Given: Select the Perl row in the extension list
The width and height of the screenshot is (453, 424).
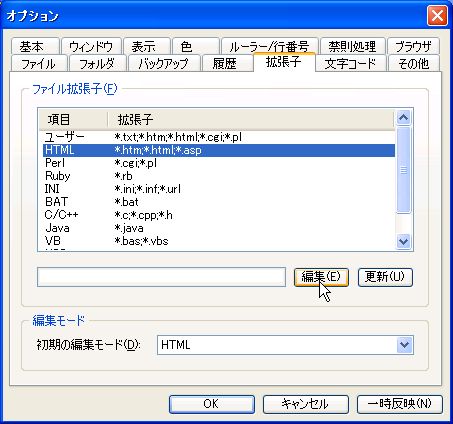Looking at the screenshot, I should click(219, 163).
